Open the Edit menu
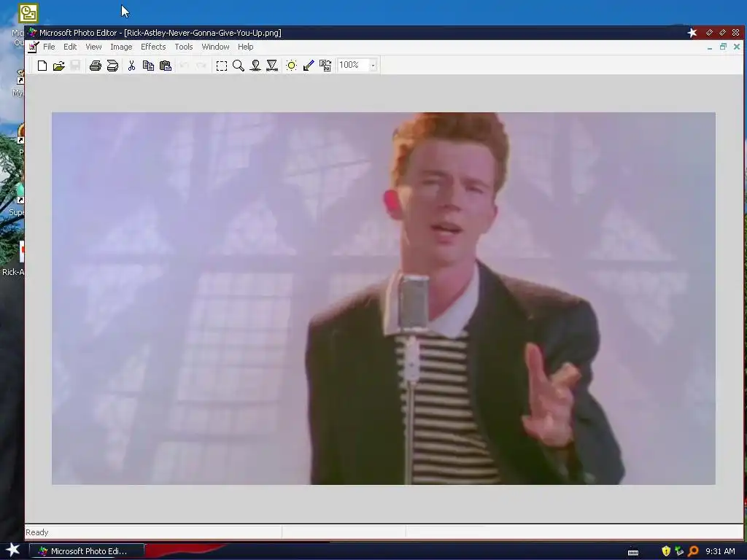 click(x=70, y=47)
